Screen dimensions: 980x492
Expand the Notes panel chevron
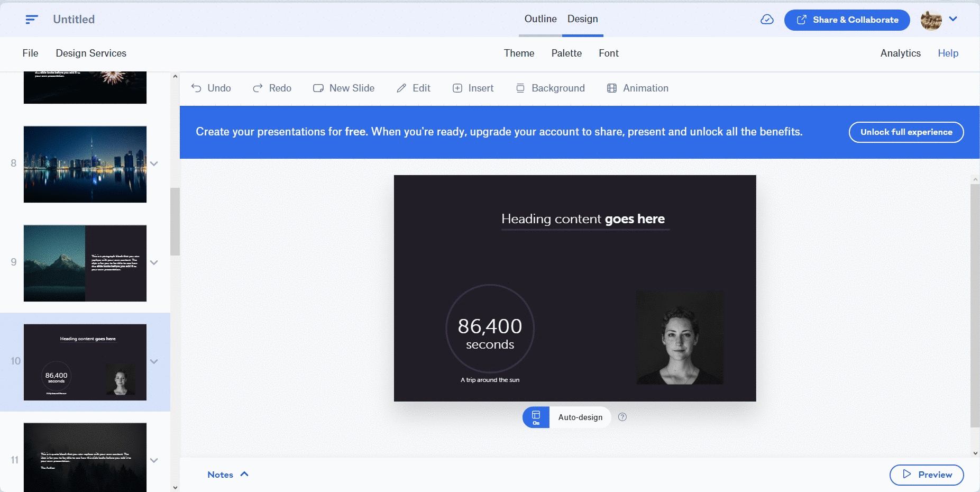[244, 474]
